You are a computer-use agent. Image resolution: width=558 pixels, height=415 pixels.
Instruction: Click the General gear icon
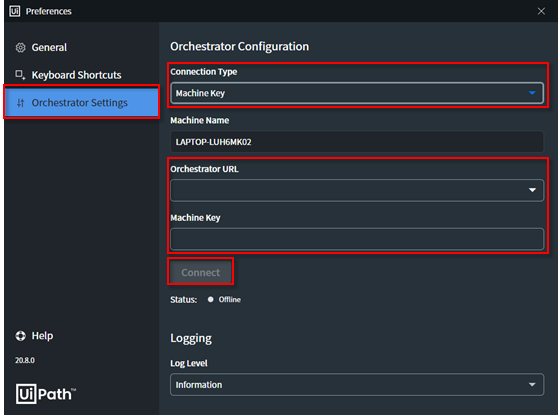point(21,47)
